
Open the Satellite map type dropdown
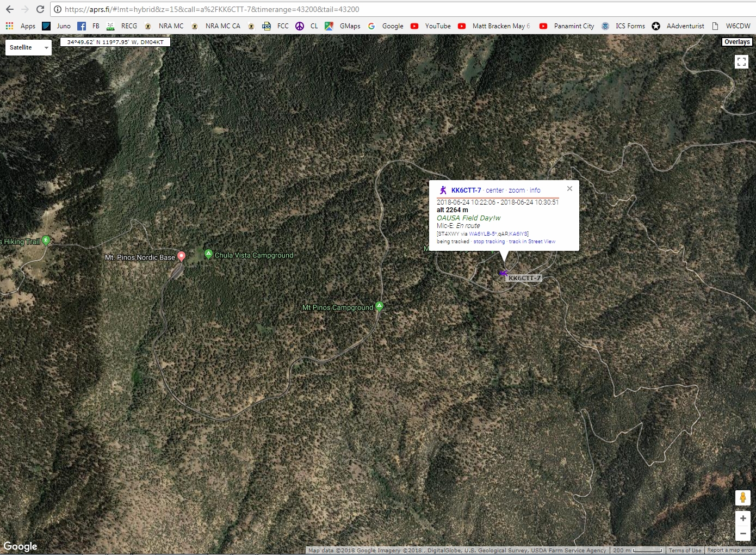pyautogui.click(x=28, y=48)
